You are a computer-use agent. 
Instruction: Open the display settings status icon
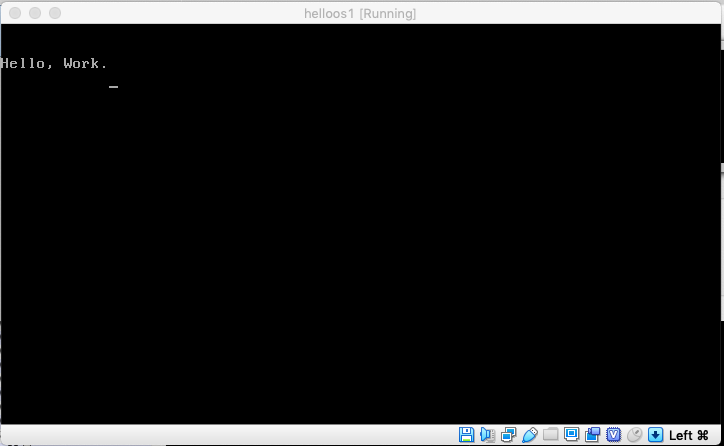[x=572, y=434]
